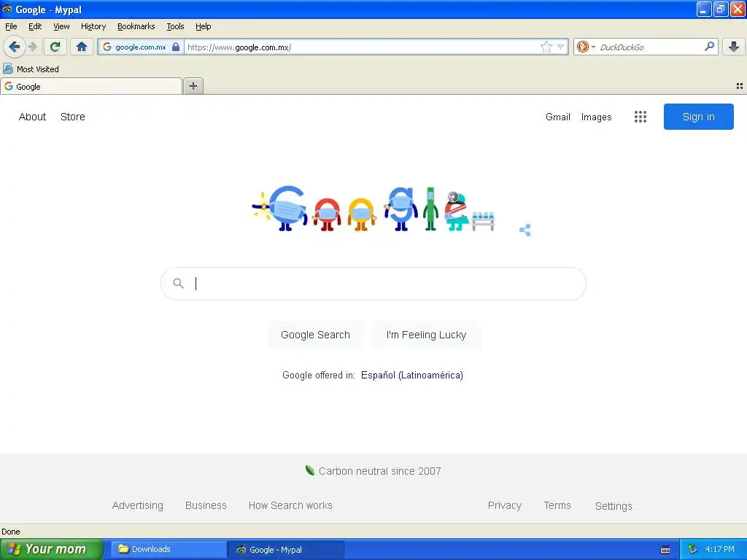Click the magnifier icon inside Google search box
The width and height of the screenshot is (747, 560).
point(178,284)
